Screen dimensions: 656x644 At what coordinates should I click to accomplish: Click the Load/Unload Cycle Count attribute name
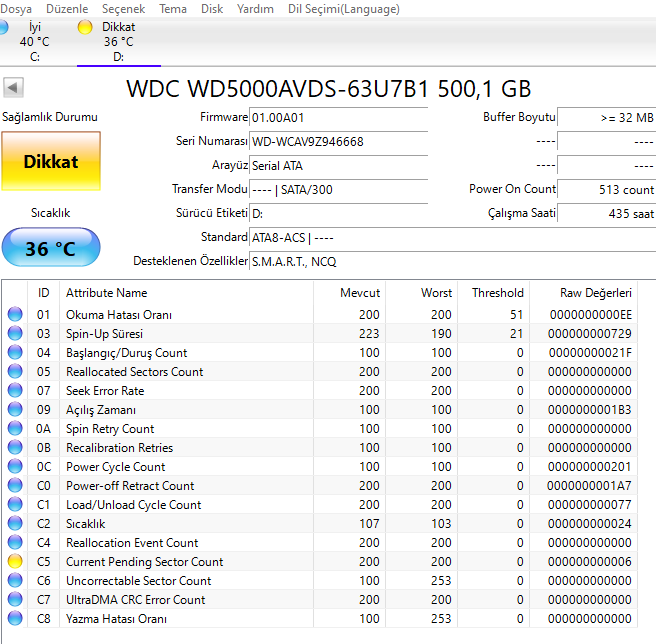133,505
